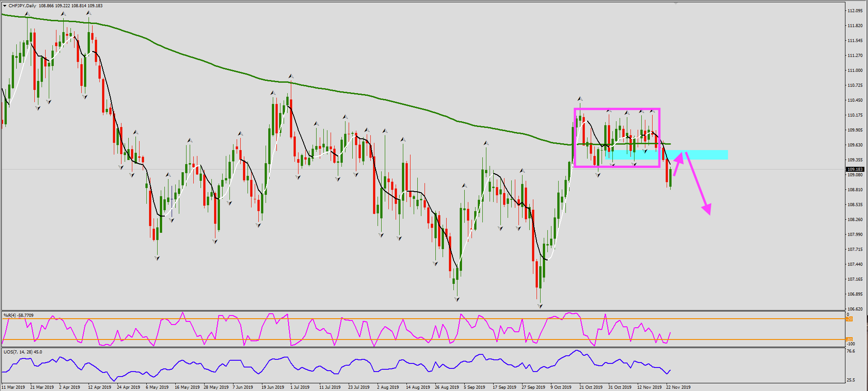Click the 12 Apr 2019 date label
This screenshot has width=868, height=391.
[x=100, y=387]
